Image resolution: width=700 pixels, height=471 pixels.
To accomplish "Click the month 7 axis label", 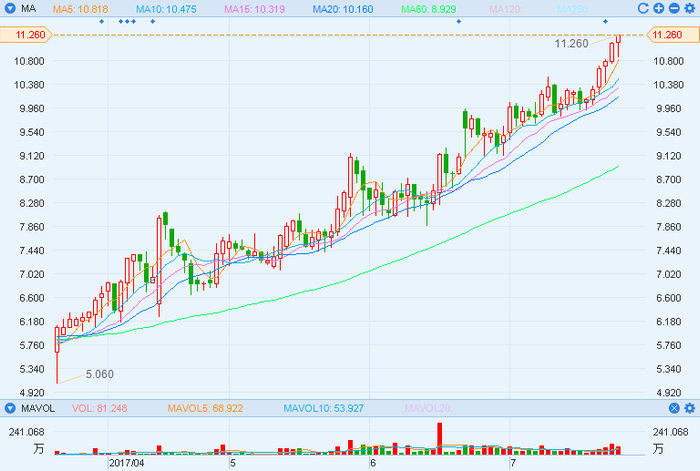I will tap(513, 463).
